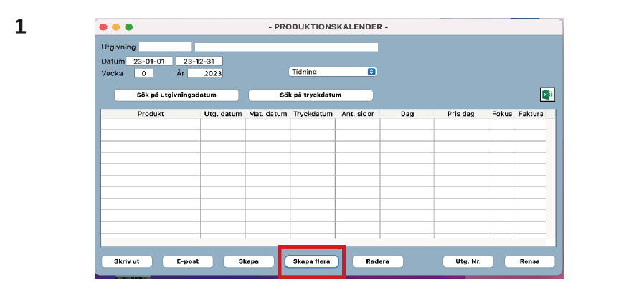Select the start date field 23-01-01
Screen dimensions: 644x293
point(150,61)
